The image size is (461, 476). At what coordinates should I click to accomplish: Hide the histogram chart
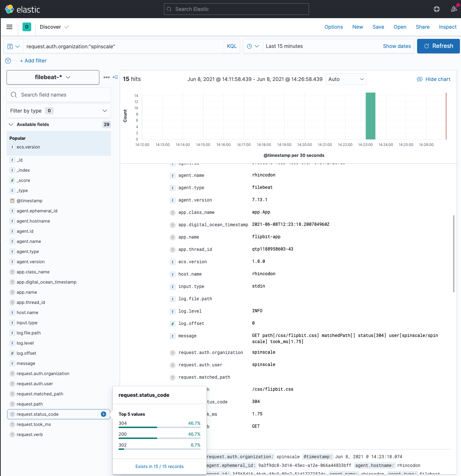click(433, 79)
